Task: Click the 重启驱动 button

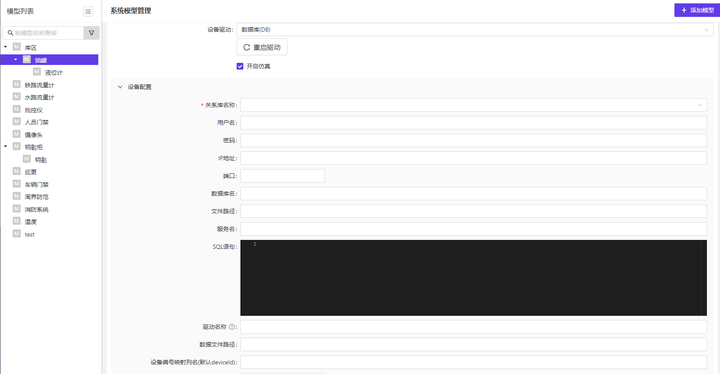Action: [x=262, y=47]
